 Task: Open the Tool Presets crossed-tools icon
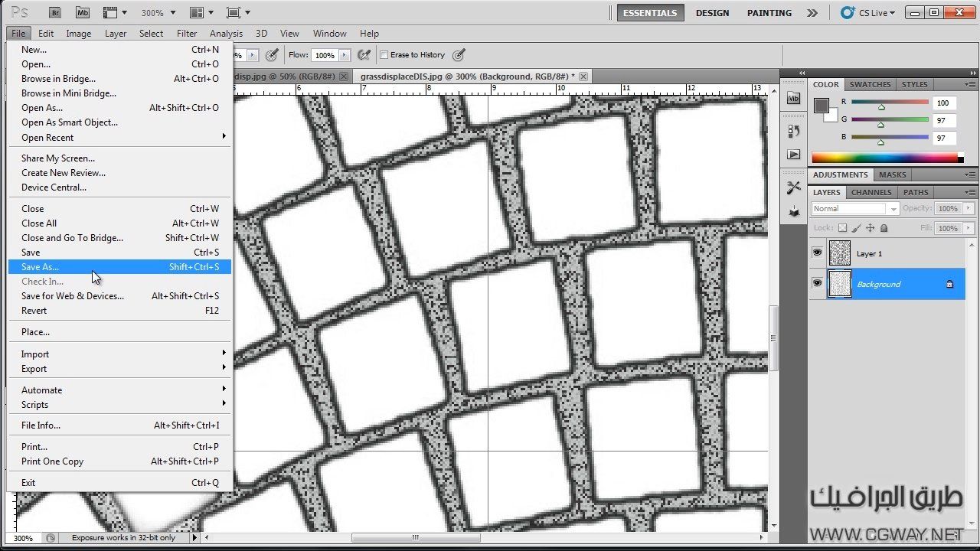(794, 187)
